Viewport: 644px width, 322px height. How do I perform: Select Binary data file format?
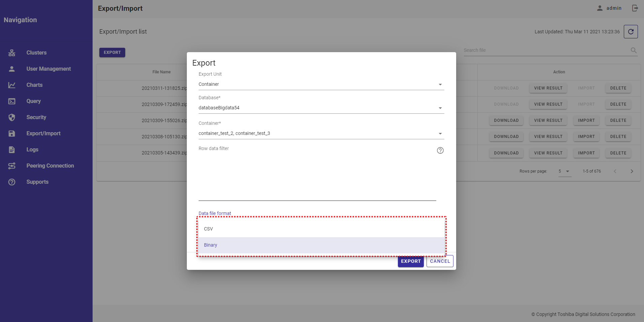(x=321, y=245)
